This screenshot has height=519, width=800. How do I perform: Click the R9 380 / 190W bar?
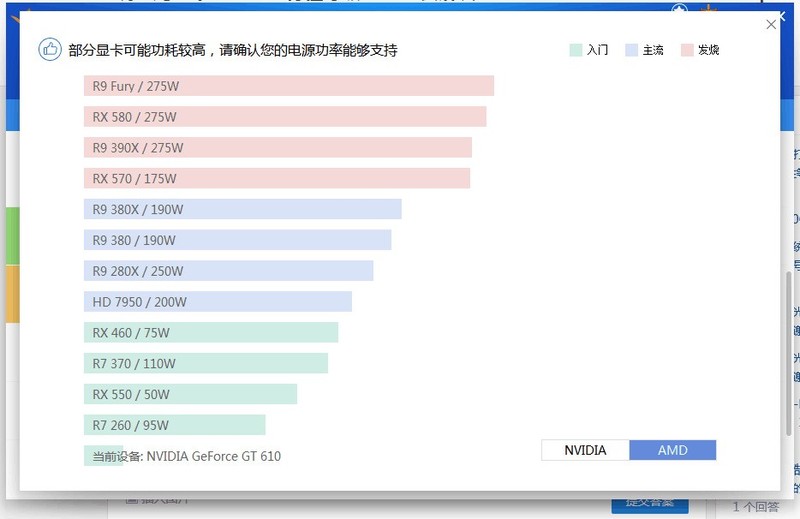pyautogui.click(x=237, y=240)
